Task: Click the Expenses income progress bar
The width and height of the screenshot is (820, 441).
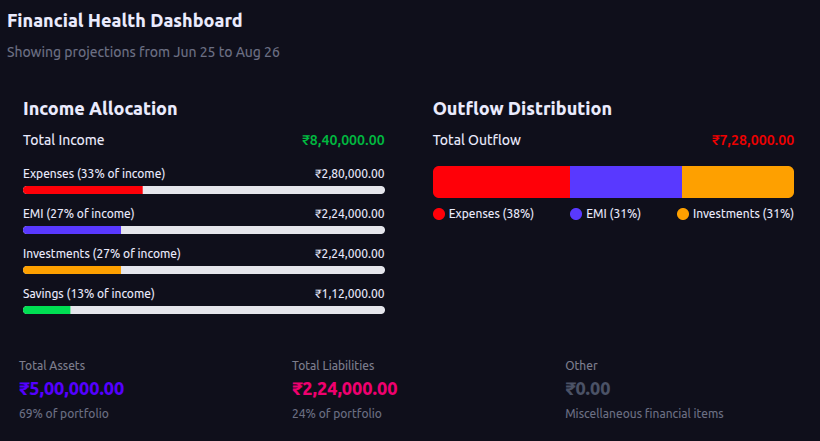Action: tap(204, 190)
